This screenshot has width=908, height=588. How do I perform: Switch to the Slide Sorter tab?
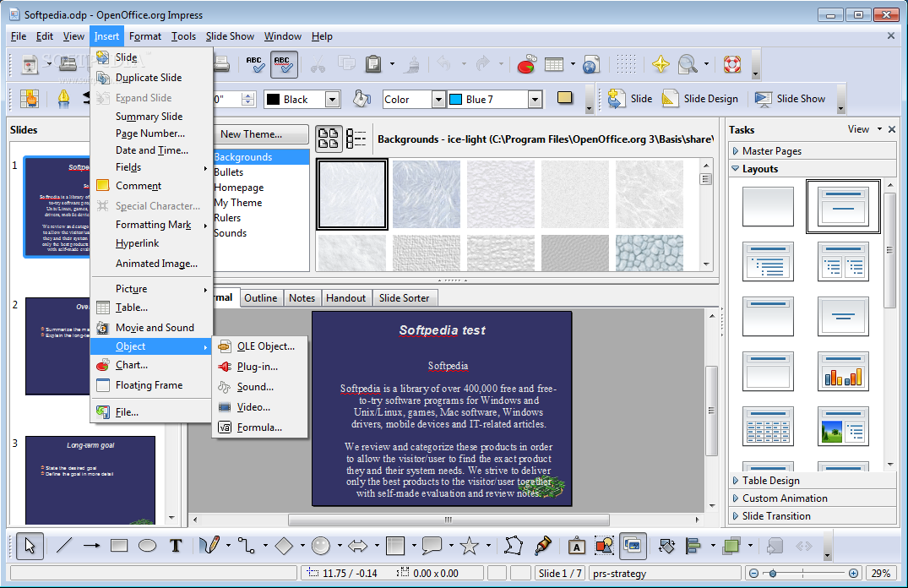pos(405,297)
